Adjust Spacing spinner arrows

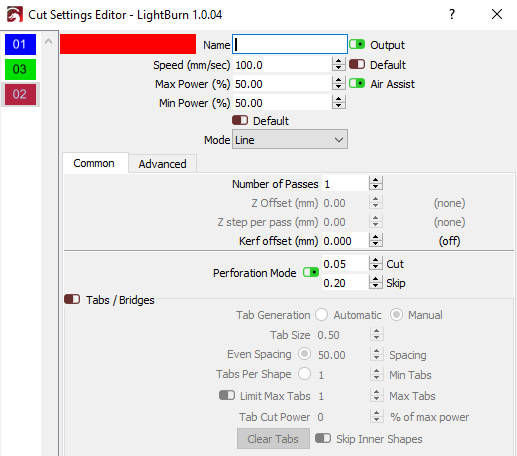(377, 355)
